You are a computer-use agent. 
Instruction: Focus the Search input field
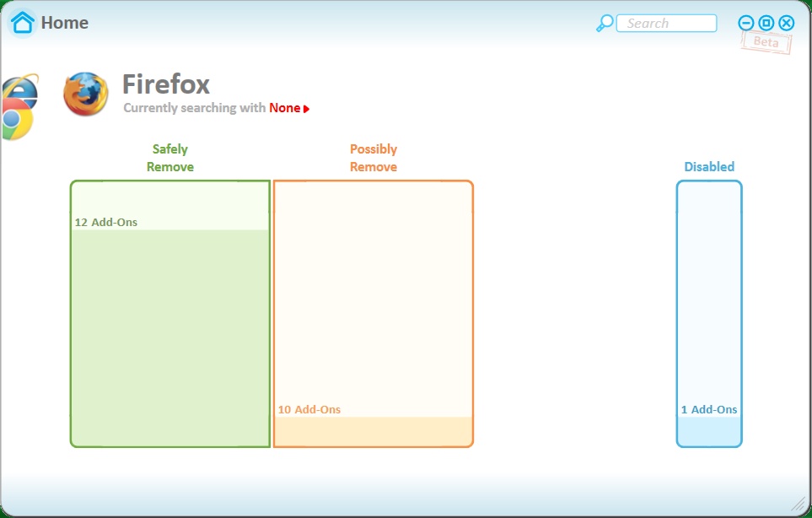coord(666,24)
